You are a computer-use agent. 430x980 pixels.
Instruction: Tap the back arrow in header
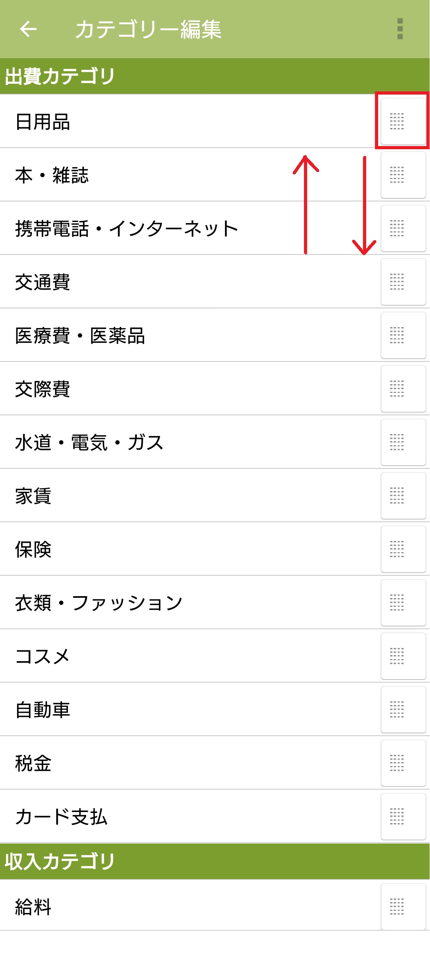[x=28, y=29]
